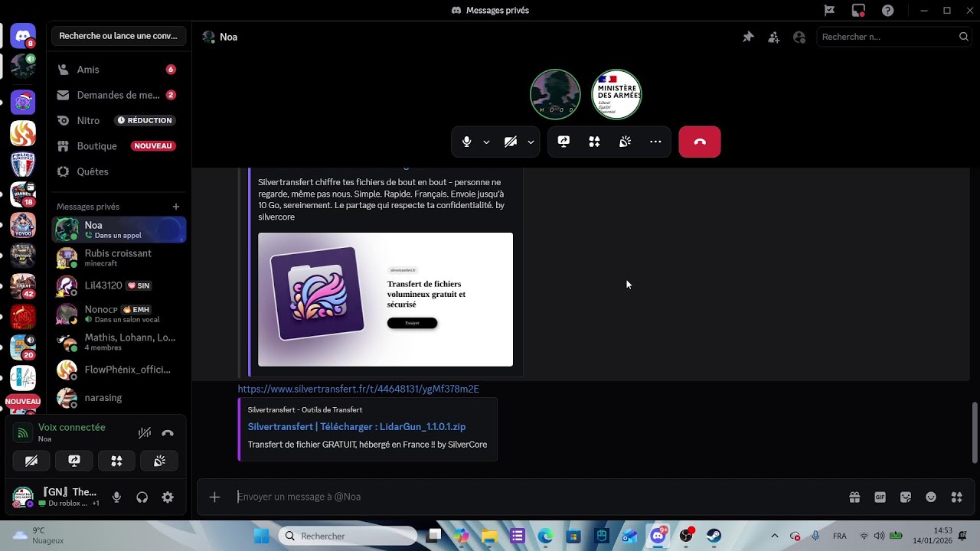The height and width of the screenshot is (551, 980).
Task: Toggle mute microphone in user panel
Action: (116, 497)
